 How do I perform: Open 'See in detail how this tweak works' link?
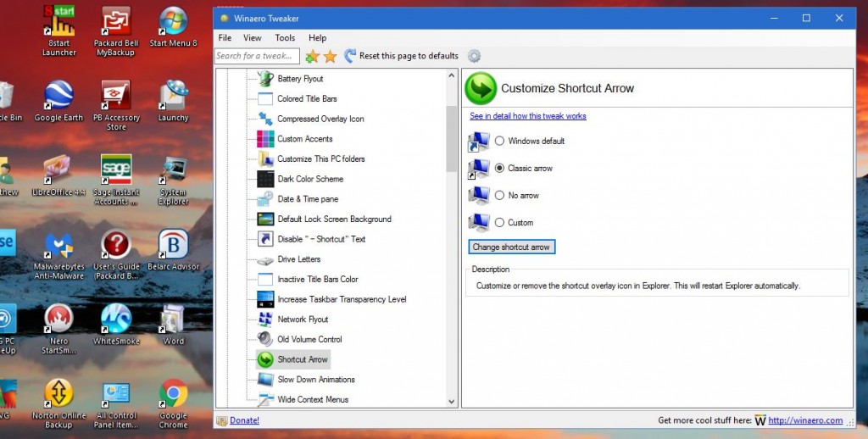click(x=527, y=116)
